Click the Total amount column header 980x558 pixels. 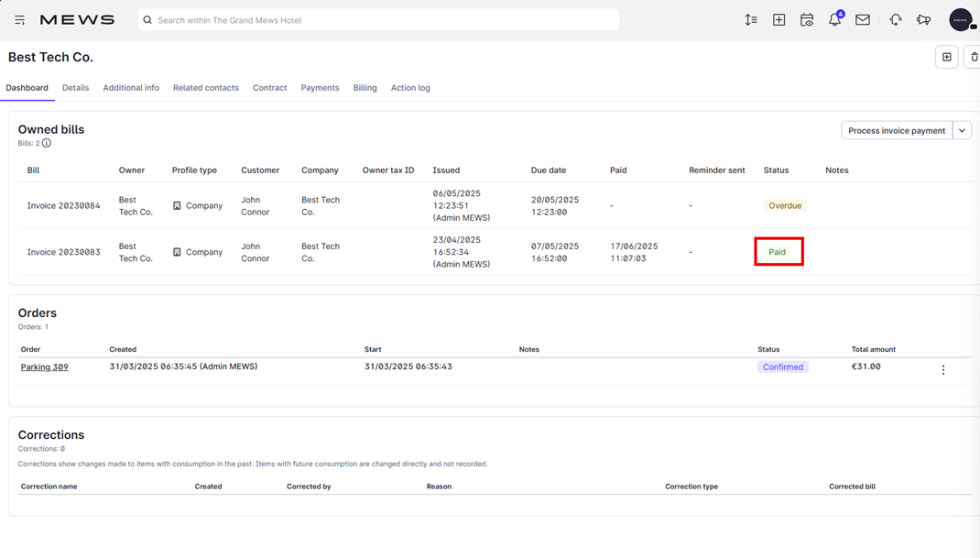(873, 350)
